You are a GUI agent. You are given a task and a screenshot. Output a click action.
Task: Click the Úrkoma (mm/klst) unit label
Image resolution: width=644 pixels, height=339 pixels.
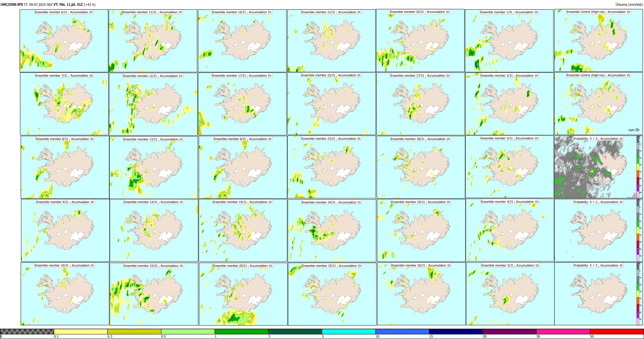tap(629, 4)
